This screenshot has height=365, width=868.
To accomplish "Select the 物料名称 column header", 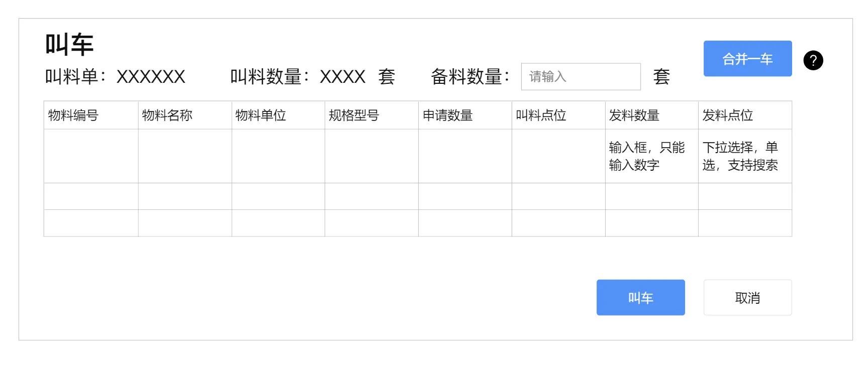I will pyautogui.click(x=184, y=115).
